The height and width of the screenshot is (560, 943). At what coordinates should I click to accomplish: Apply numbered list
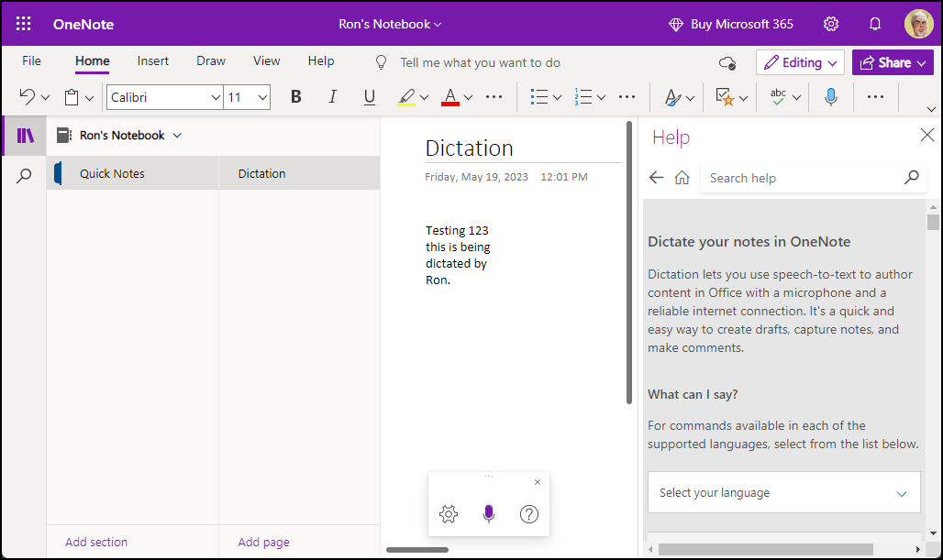pos(582,97)
